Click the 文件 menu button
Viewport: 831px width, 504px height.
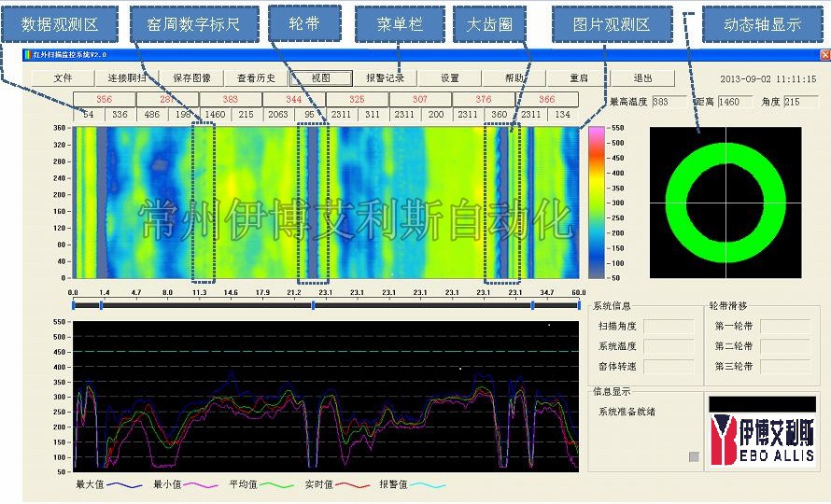pos(63,78)
